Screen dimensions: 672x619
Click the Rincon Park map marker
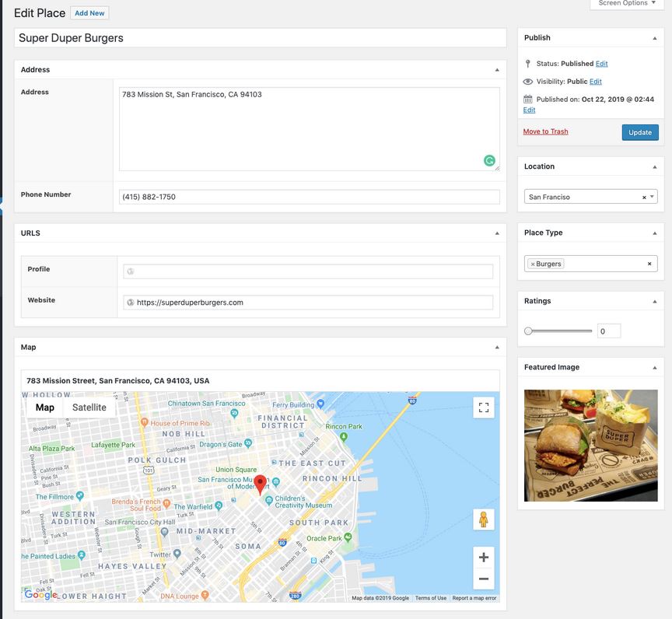pos(343,436)
